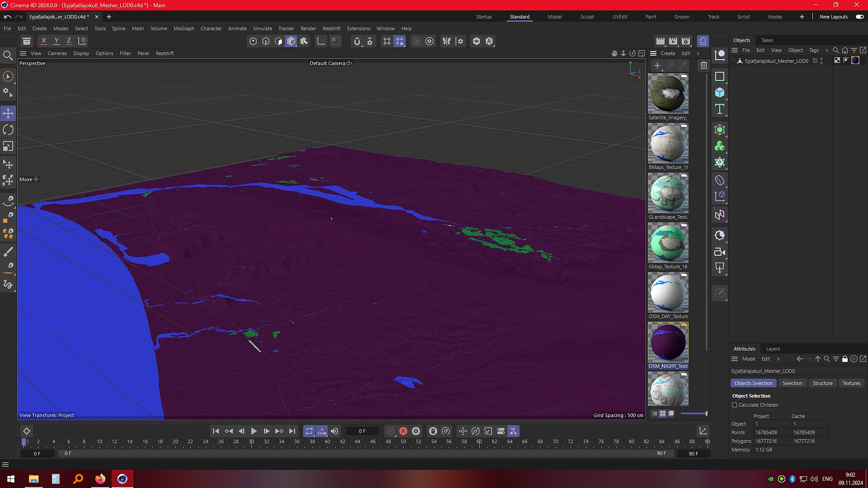The width and height of the screenshot is (868, 488).
Task: Toggle coordinate system world/object icon
Action: click(x=82, y=41)
